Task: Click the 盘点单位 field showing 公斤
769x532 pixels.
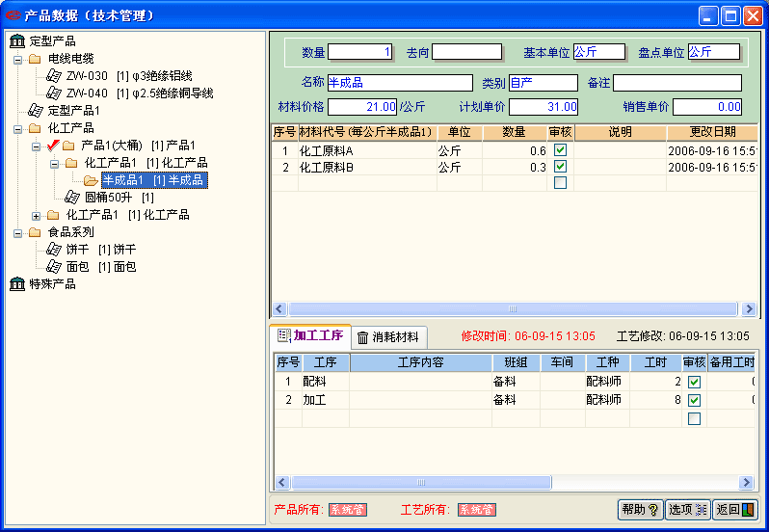Action: click(x=714, y=52)
